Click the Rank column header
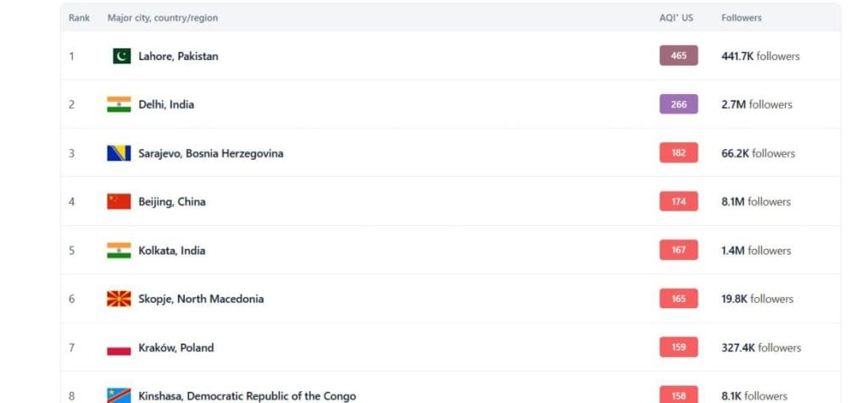The image size is (868, 403). coord(79,18)
